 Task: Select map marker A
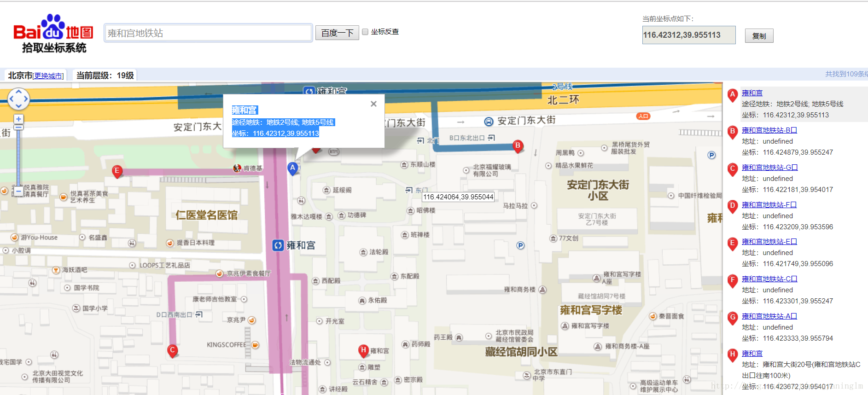292,168
